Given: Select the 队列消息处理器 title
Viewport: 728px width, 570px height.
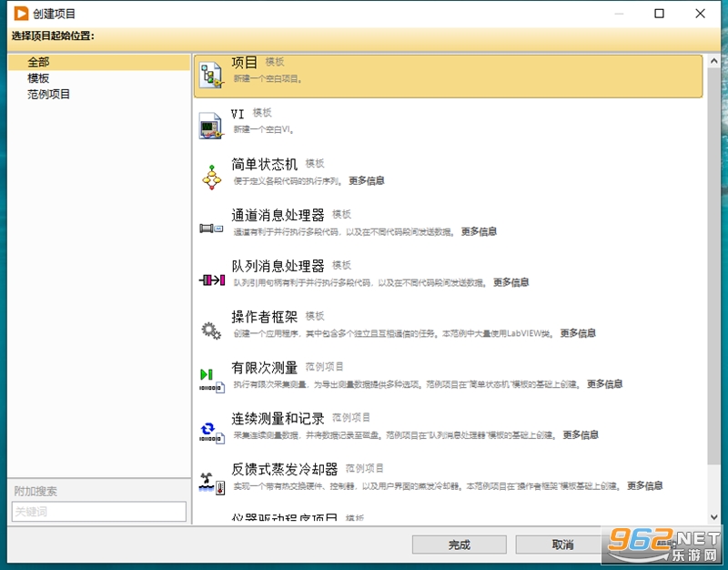Looking at the screenshot, I should click(x=278, y=266).
